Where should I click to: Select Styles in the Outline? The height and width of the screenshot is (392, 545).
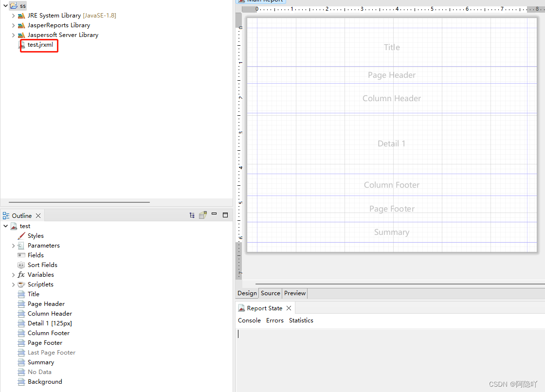point(36,236)
